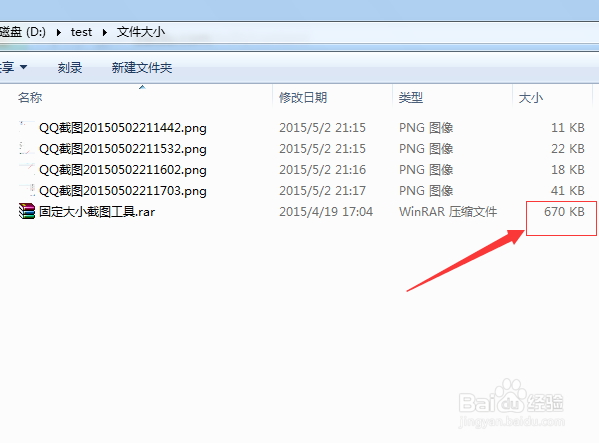Image resolution: width=599 pixels, height=443 pixels.
Task: Open the 共享 dropdown arrow in the toolbar
Action: [23, 67]
